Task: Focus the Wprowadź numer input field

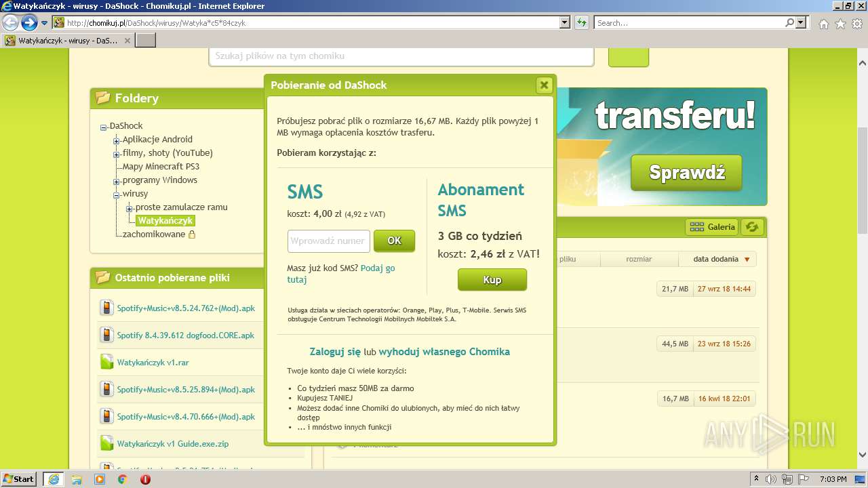Action: coord(329,241)
